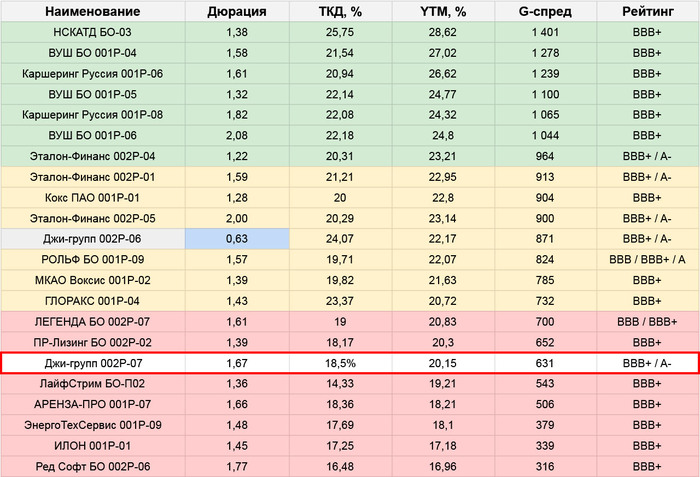Click the ИЛОН 001Р-01 name cell
This screenshot has height=477, width=700.
[93, 446]
